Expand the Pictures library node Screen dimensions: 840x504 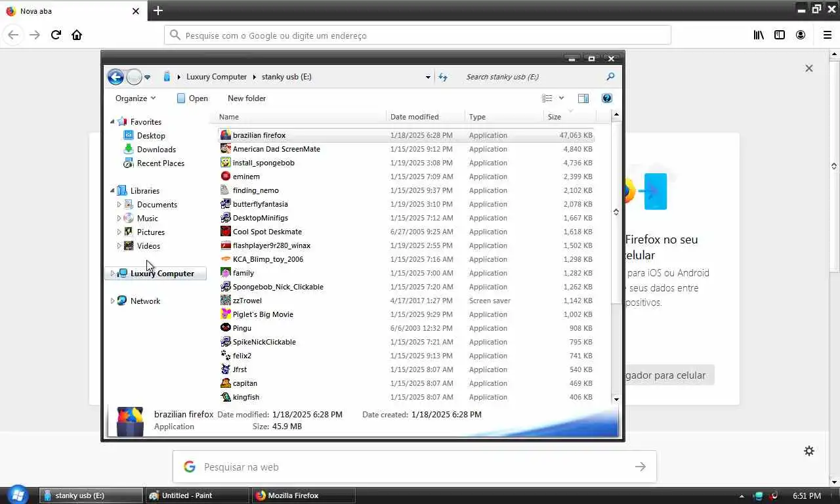coord(119,232)
